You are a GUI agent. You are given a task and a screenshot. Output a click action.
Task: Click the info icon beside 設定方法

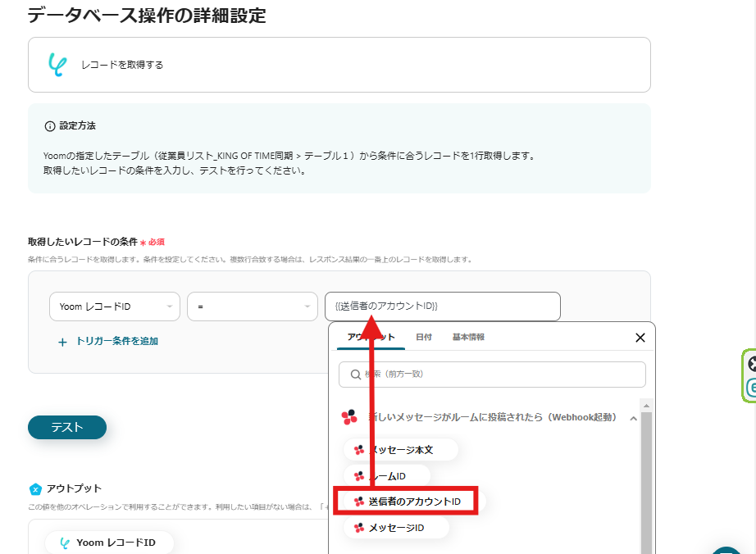click(x=50, y=126)
